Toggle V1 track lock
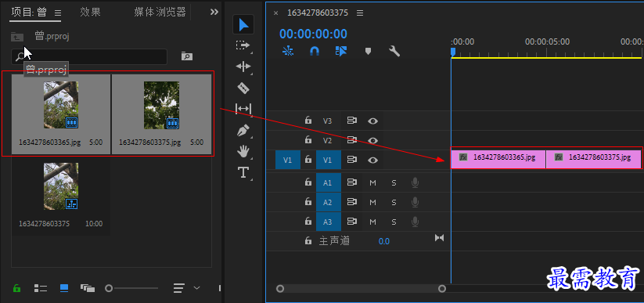644x303 pixels. coord(308,160)
